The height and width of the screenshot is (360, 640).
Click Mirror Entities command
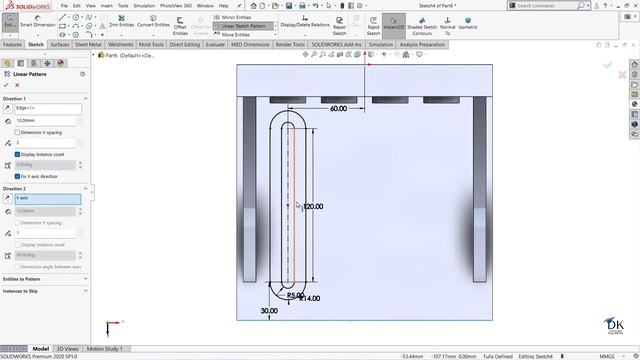(232, 18)
